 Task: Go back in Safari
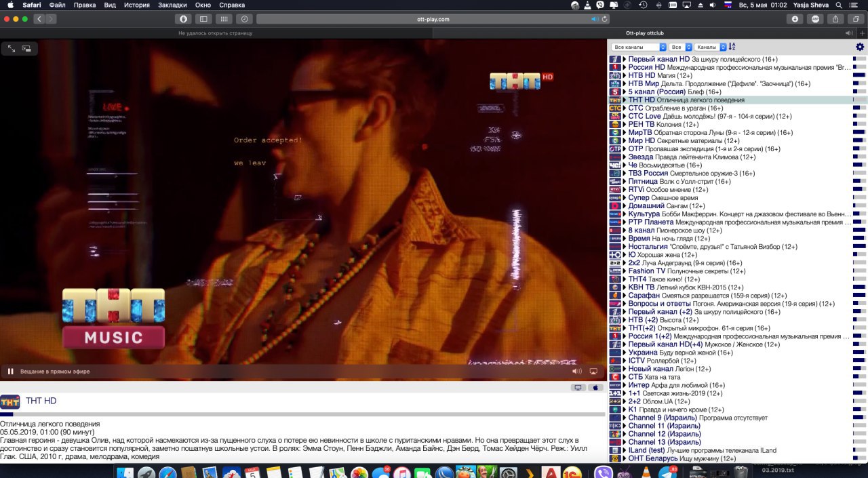pos(39,19)
